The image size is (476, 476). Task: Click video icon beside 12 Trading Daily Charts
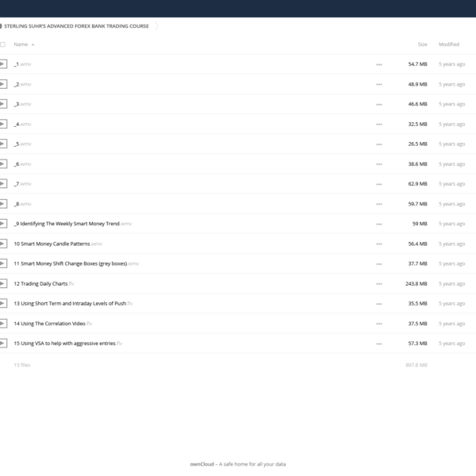click(x=3, y=283)
